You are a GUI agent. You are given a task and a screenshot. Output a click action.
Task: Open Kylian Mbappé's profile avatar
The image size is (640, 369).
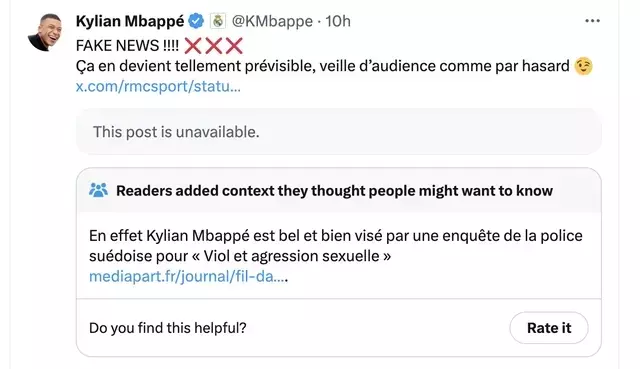(x=45, y=33)
